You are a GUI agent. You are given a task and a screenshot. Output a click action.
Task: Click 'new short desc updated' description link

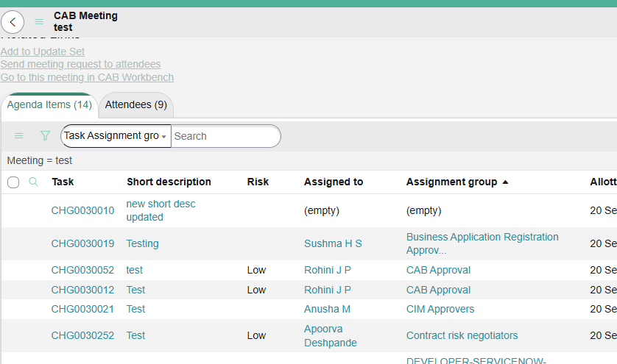[x=161, y=211]
